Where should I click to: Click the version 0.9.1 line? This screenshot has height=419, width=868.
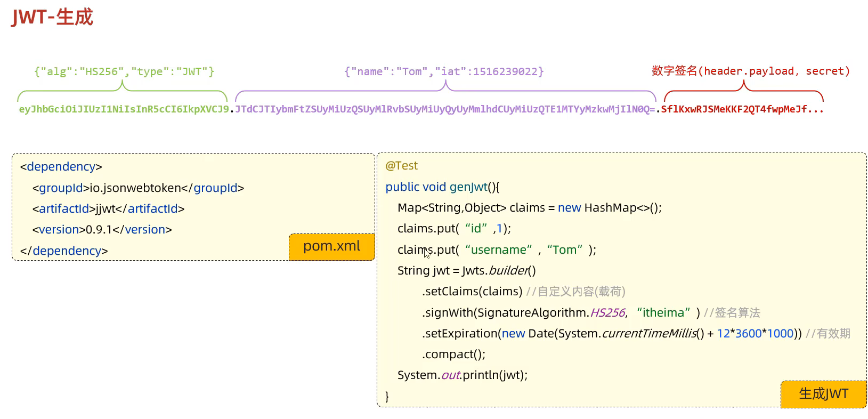(x=102, y=229)
